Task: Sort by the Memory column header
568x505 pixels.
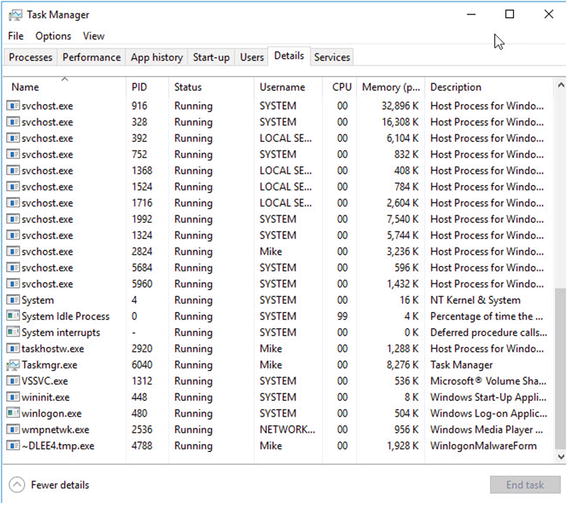Action: (x=390, y=87)
